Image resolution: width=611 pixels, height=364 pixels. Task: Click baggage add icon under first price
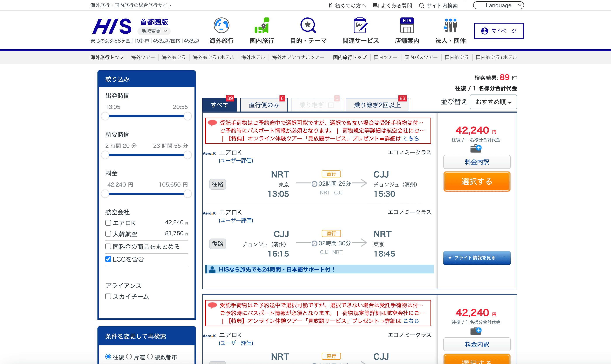click(476, 148)
